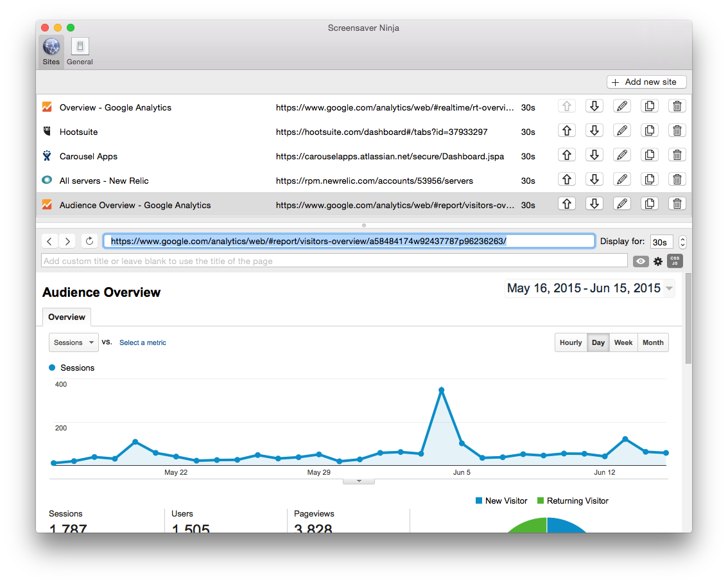Viewport: 728px width, 584px height.
Task: Delete the All servers - New Relic site
Action: pyautogui.click(x=677, y=180)
